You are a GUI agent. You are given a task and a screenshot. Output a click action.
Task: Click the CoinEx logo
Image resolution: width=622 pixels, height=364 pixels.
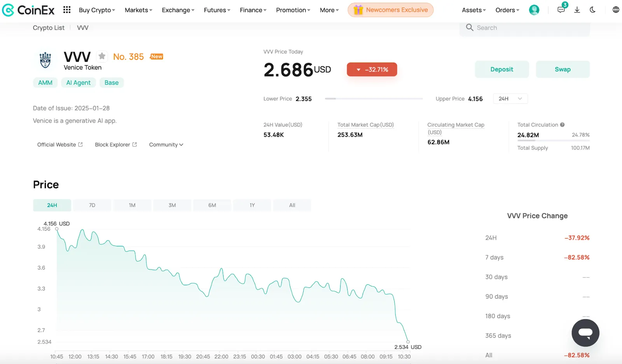[28, 10]
